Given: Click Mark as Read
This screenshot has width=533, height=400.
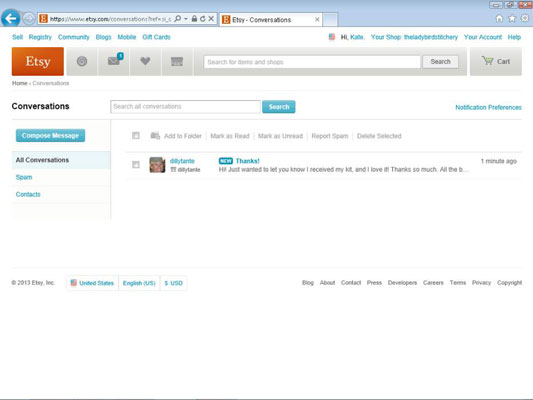Looking at the screenshot, I should tap(230, 136).
